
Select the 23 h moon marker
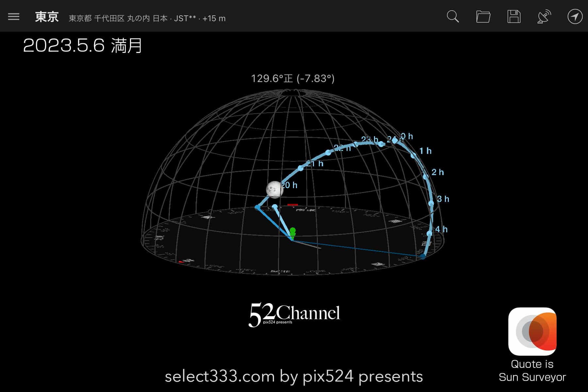pyautogui.click(x=356, y=144)
